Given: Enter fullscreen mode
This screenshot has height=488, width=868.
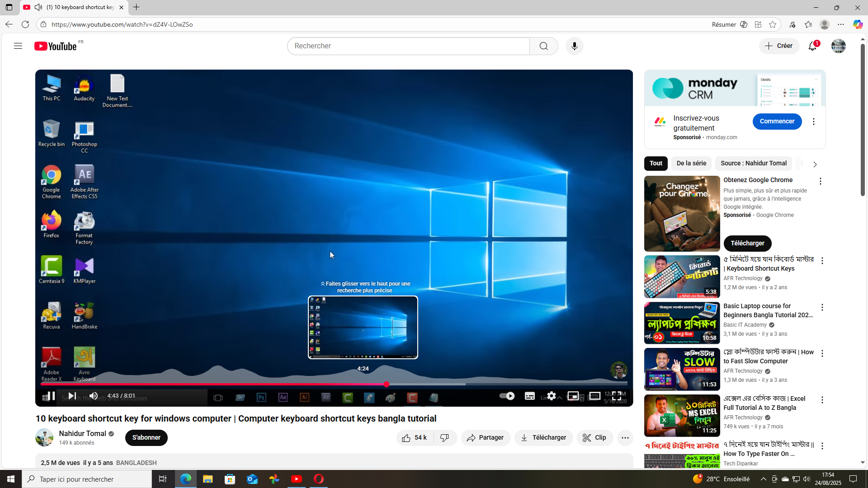Looking at the screenshot, I should click(x=617, y=396).
